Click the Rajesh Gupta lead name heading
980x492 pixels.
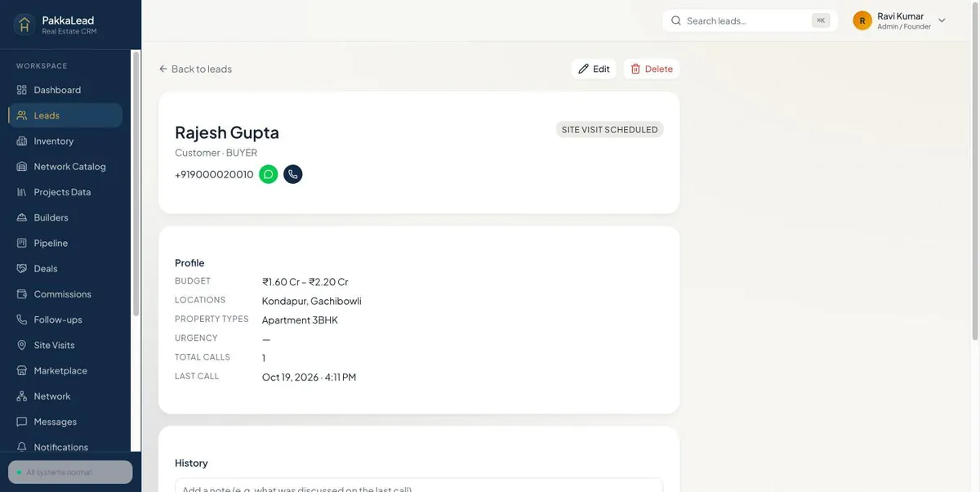pyautogui.click(x=227, y=132)
